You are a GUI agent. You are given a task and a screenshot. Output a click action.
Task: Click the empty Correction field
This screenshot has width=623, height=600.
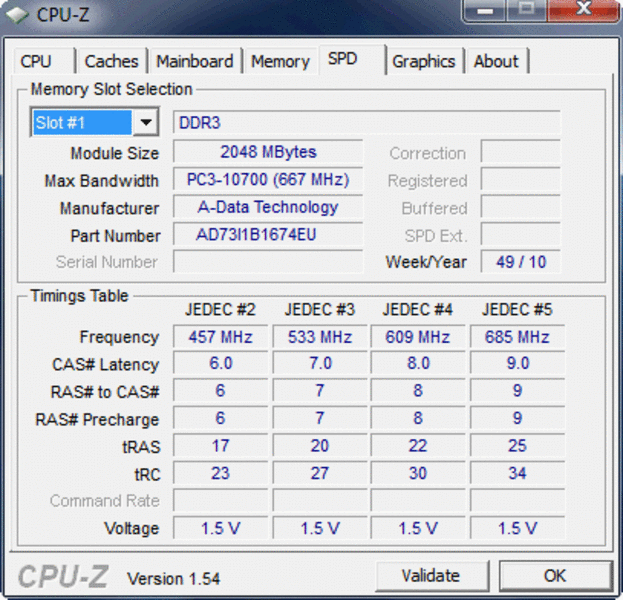pos(520,152)
